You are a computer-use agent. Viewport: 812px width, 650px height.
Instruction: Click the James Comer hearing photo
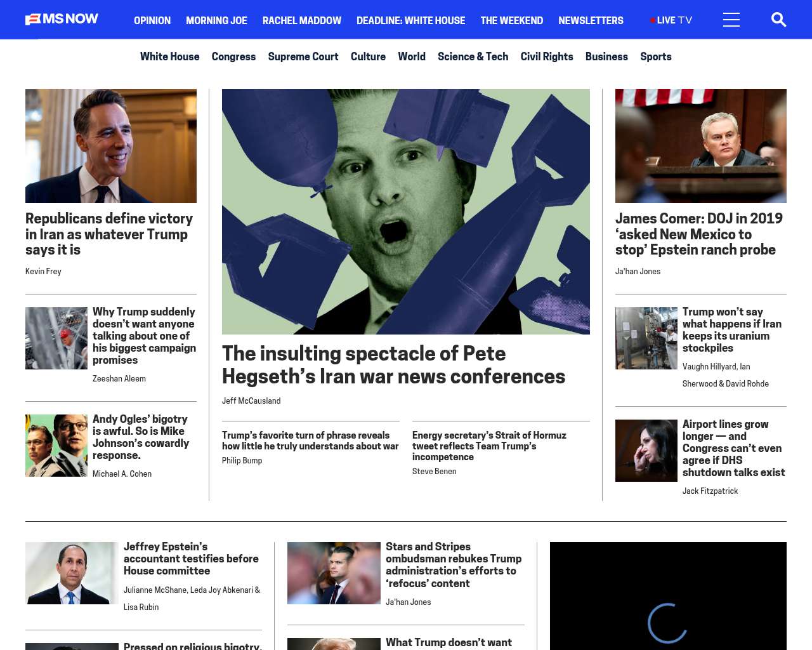click(700, 146)
